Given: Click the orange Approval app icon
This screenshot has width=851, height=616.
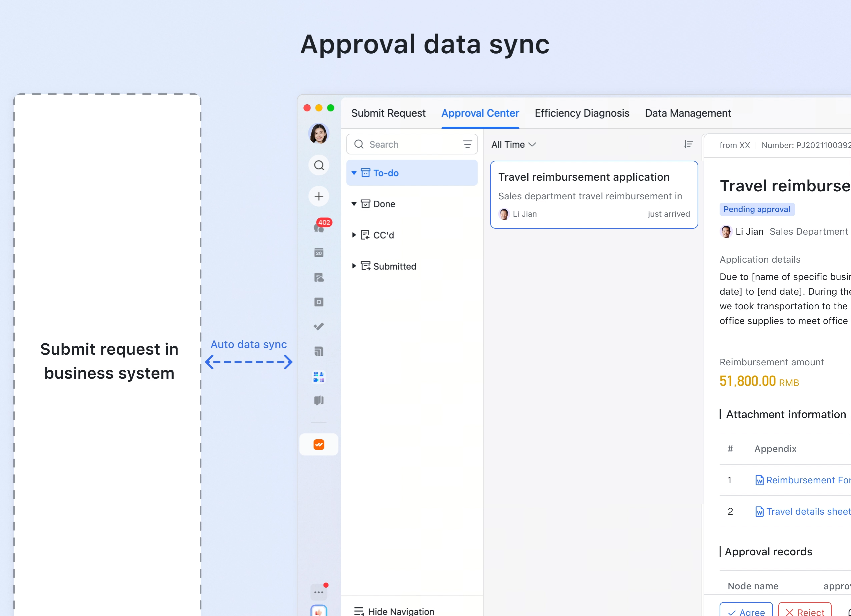Looking at the screenshot, I should [318, 445].
